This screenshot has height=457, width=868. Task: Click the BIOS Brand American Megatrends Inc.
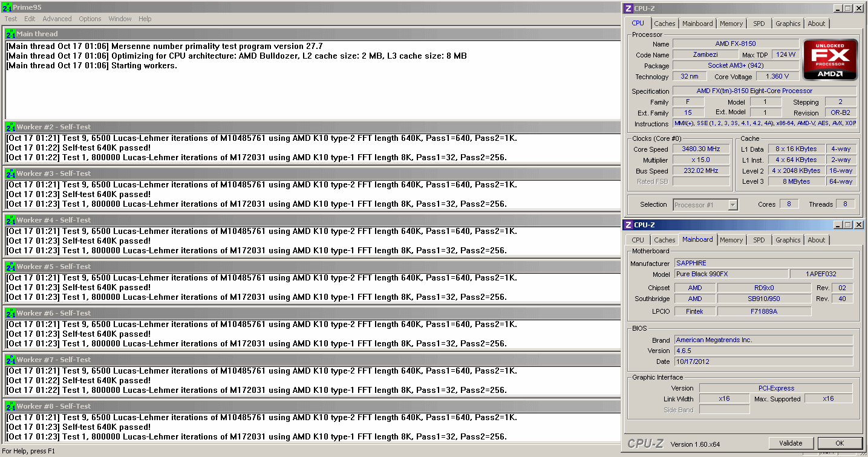coord(764,340)
